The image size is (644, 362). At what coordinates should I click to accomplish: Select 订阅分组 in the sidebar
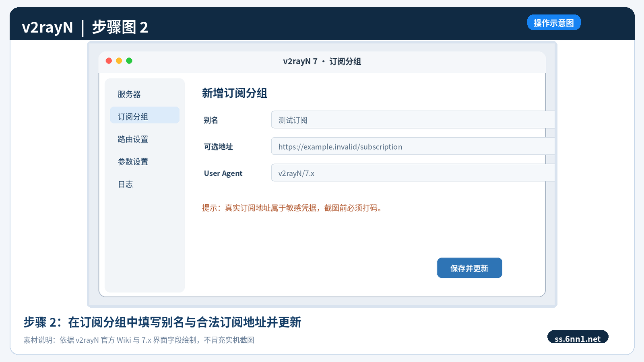(144, 115)
